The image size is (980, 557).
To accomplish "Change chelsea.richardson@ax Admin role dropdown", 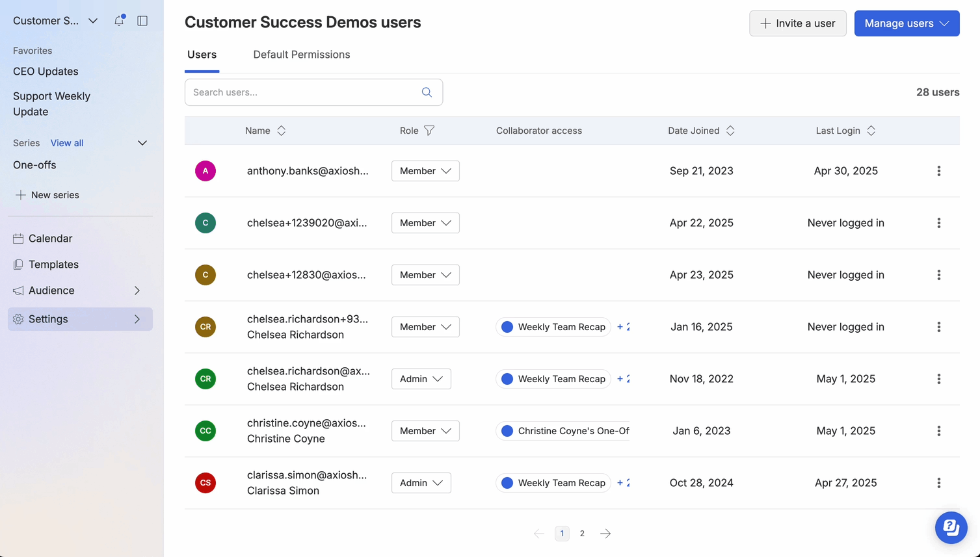I will [421, 379].
